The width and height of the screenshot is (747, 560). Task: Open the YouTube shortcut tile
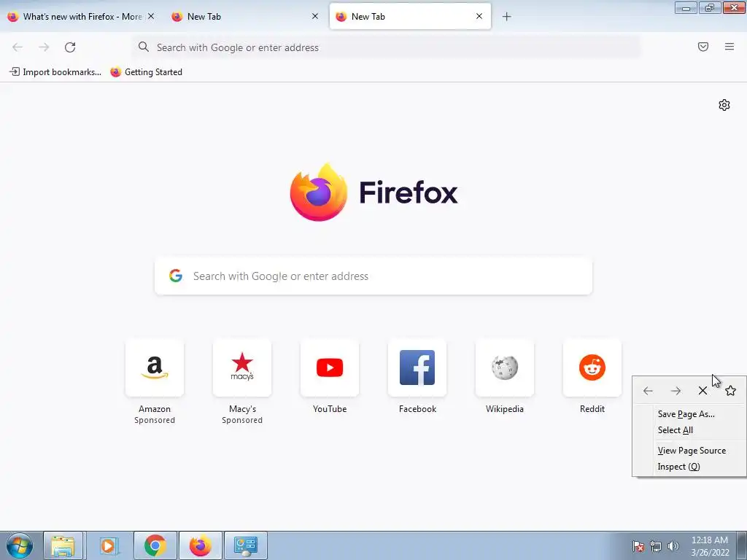pos(330,367)
